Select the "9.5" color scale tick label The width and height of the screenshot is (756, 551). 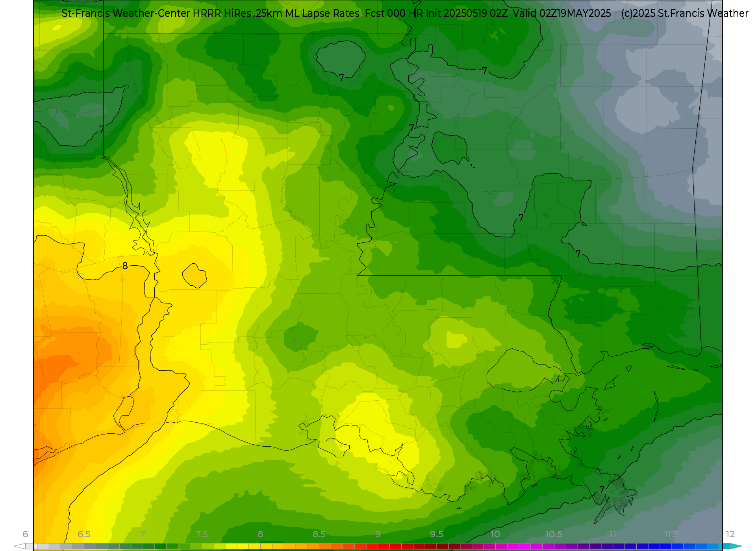coord(436,534)
